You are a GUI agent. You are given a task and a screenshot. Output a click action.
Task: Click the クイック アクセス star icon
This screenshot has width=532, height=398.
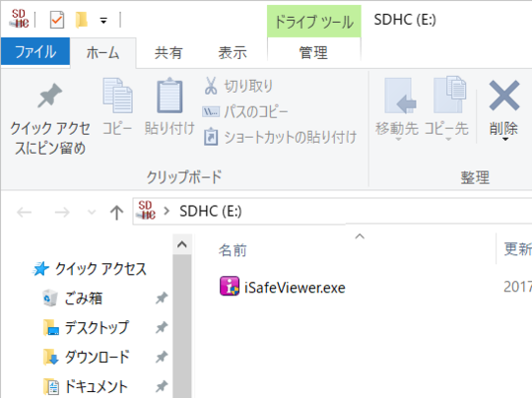(x=41, y=269)
